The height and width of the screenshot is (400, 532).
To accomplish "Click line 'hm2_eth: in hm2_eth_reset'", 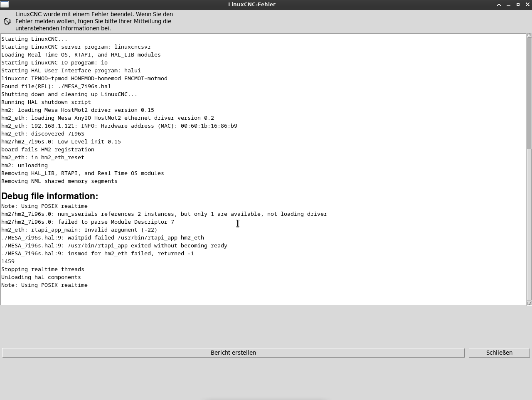I will pos(43,157).
